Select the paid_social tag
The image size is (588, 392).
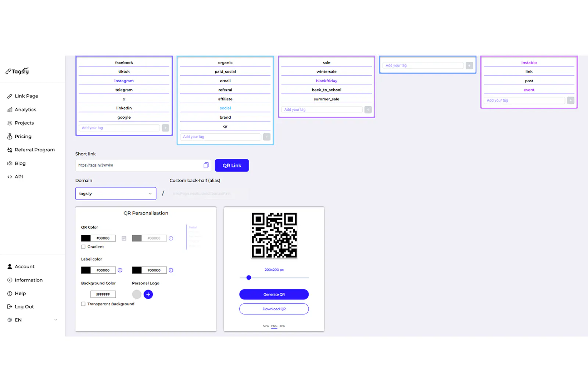225,72
